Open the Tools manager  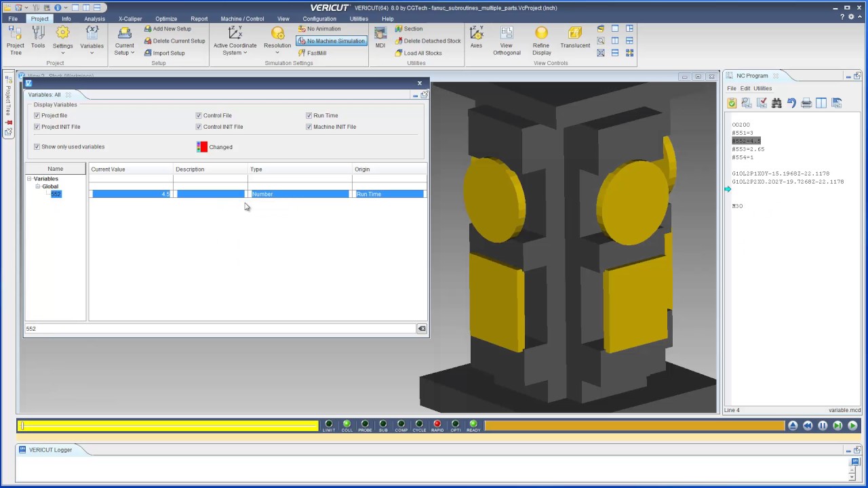point(38,38)
